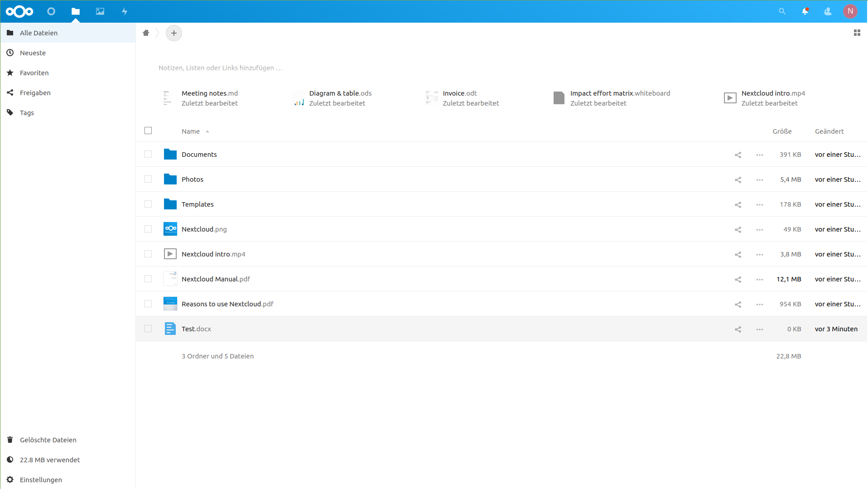Viewport: 868px width, 489px height.
Task: Select Neueste in sidebar
Action: coord(68,53)
